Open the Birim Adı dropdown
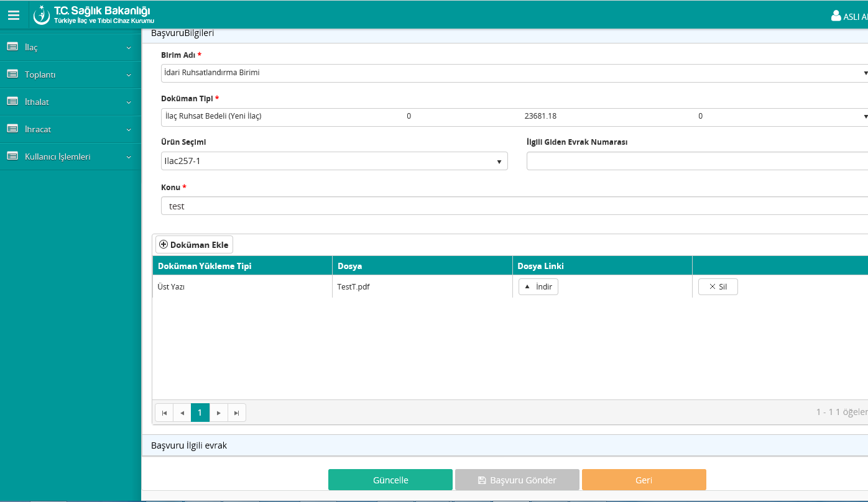The height and width of the screenshot is (502, 868). [514, 73]
